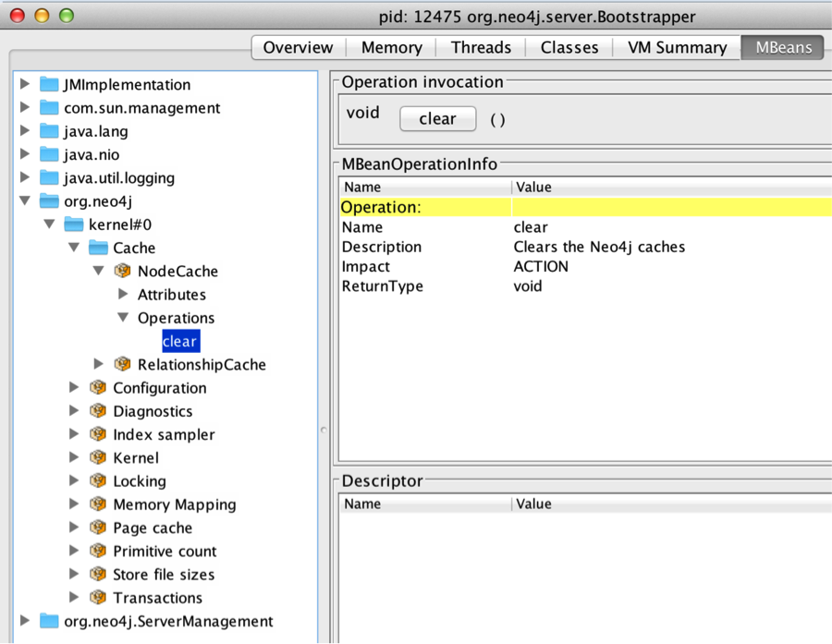
Task: Open the Threads tab
Action: 481,48
